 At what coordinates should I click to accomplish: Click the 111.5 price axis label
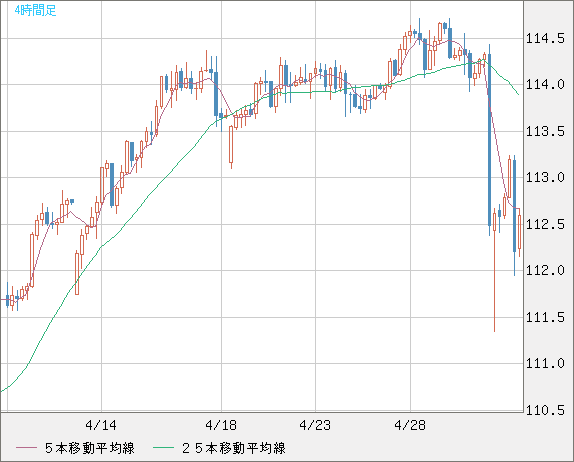coord(545,317)
